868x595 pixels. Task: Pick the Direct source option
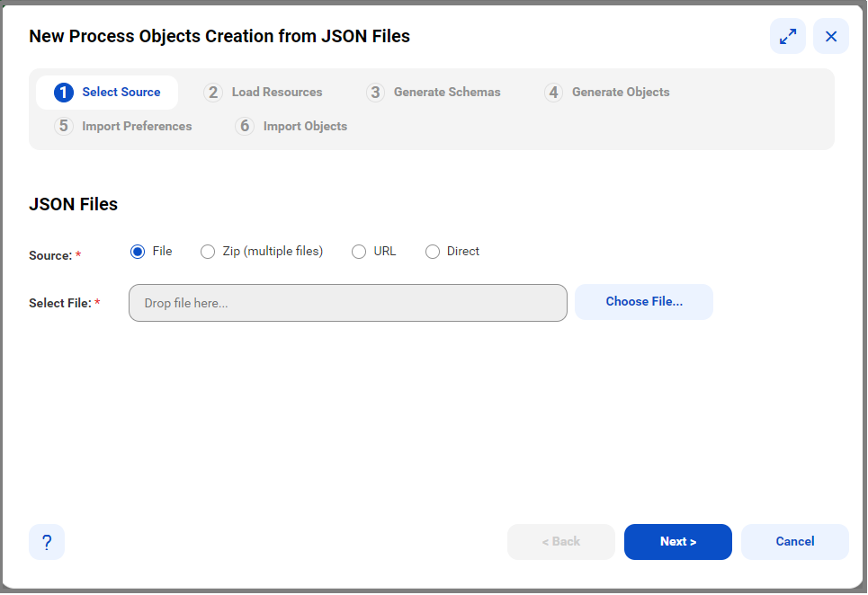pyautogui.click(x=433, y=252)
